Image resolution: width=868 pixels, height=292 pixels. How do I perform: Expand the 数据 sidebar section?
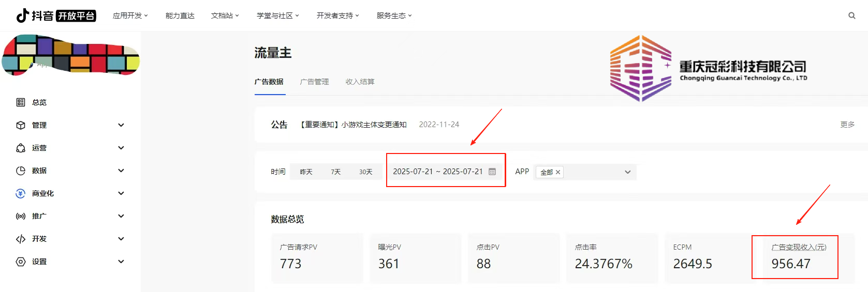click(x=121, y=171)
